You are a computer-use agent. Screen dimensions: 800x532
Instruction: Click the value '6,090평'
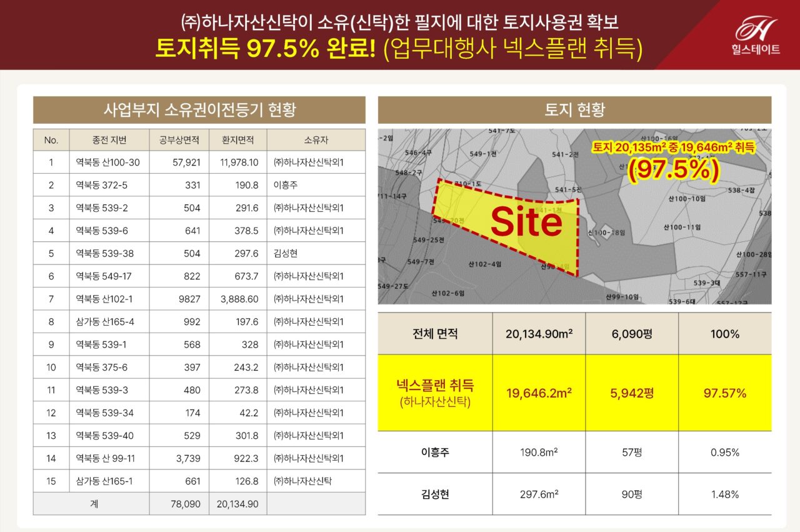[x=632, y=334]
